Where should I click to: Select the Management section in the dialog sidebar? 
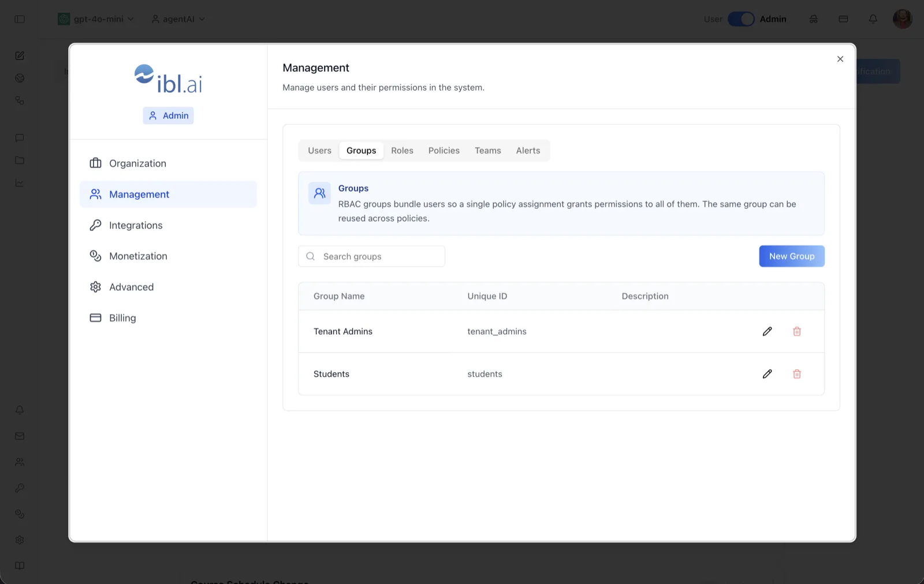point(168,194)
